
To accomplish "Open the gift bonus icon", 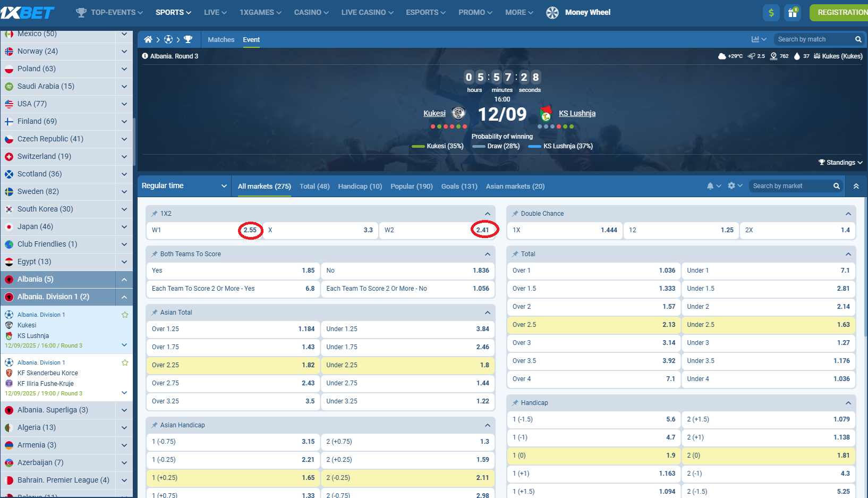I will (x=793, y=13).
